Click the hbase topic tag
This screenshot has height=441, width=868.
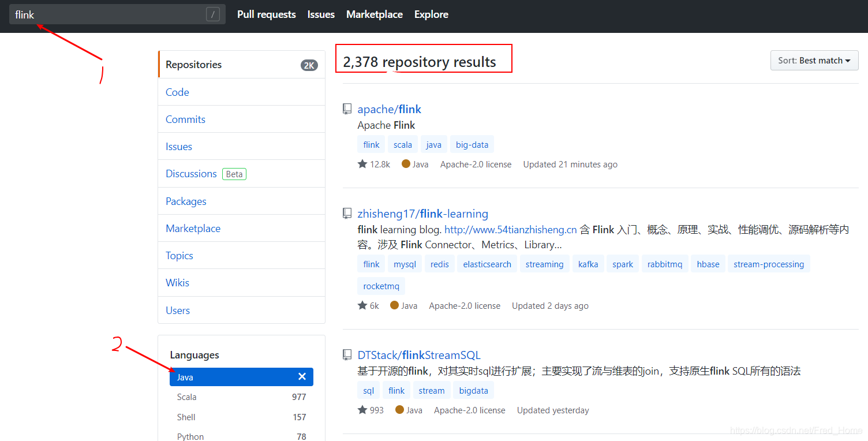[708, 264]
